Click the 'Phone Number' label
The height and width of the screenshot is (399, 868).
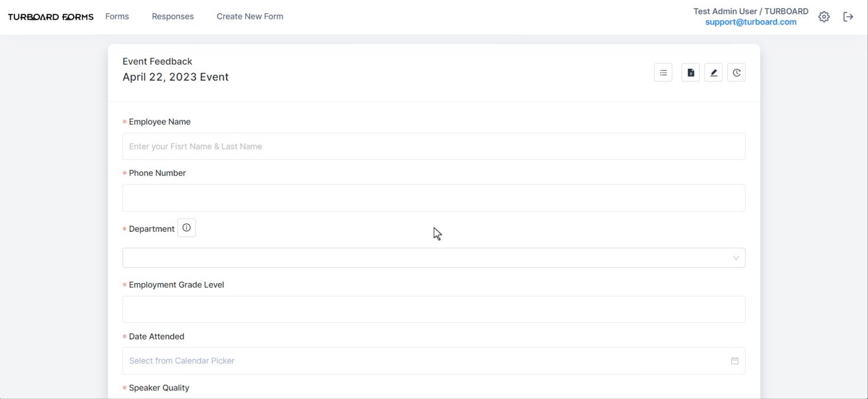(157, 173)
